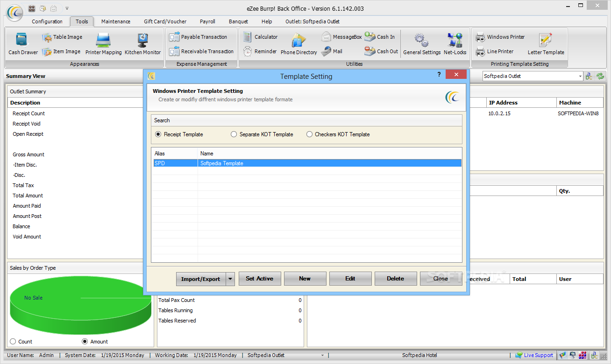
Task: Expand the quick access toolbar customize arrow
Action: pos(67,8)
